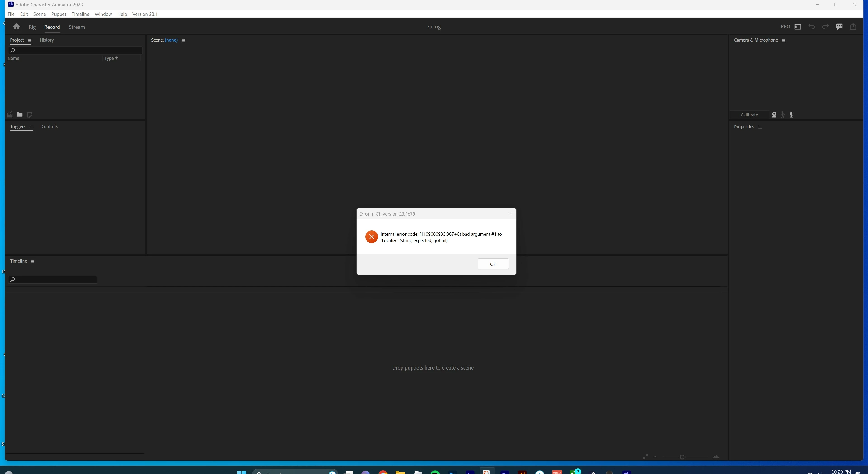
Task: Toggle microphone input
Action: [792, 115]
